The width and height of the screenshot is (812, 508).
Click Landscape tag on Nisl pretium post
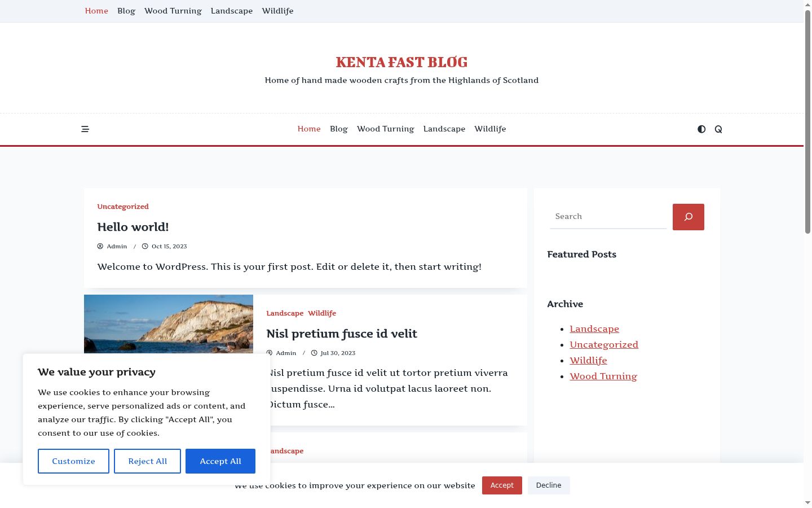click(285, 313)
